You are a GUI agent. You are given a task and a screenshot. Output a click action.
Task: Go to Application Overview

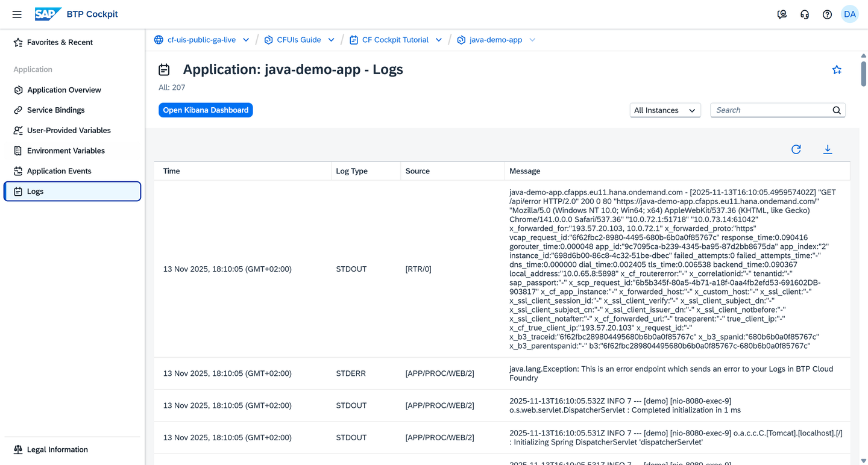(x=72, y=90)
